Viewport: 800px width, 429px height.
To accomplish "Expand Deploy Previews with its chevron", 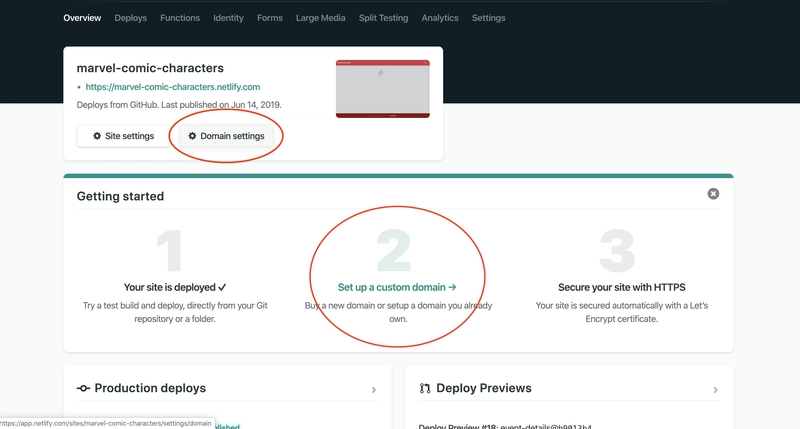I will (x=715, y=390).
